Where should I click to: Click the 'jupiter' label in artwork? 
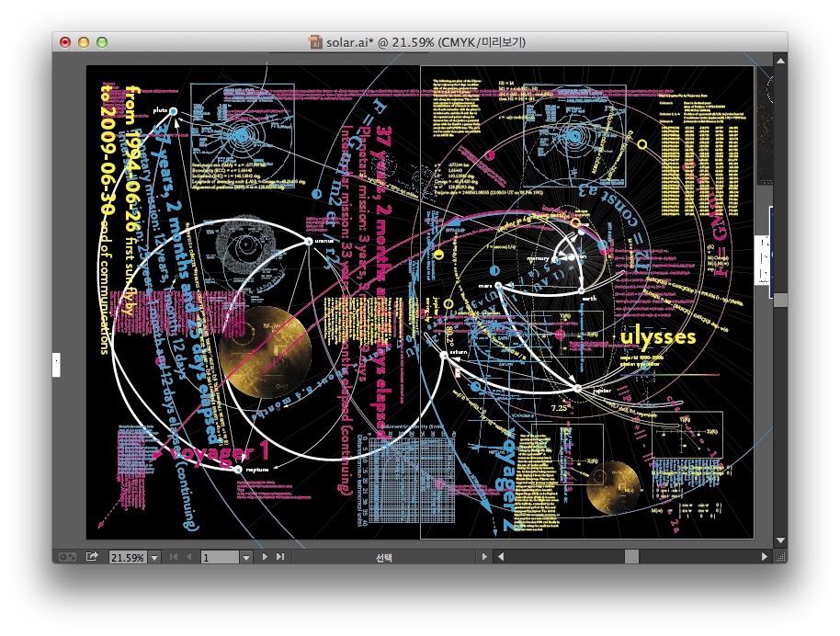(x=602, y=391)
